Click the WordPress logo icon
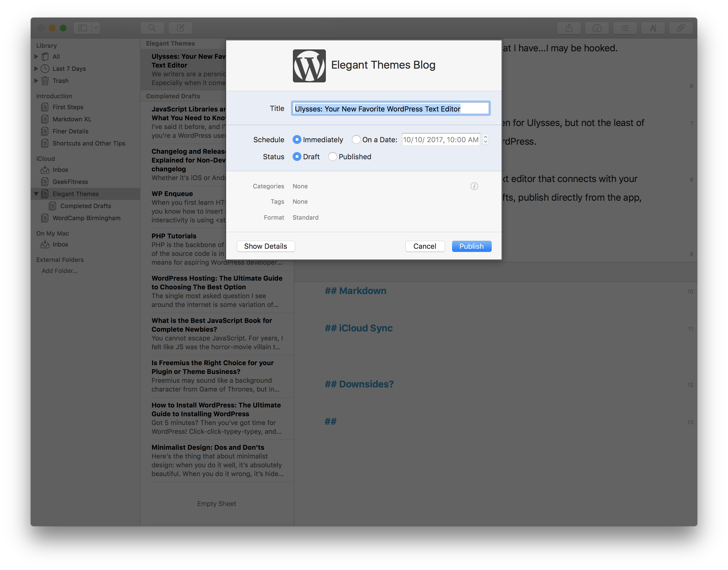This screenshot has height=570, width=728. pos(309,66)
